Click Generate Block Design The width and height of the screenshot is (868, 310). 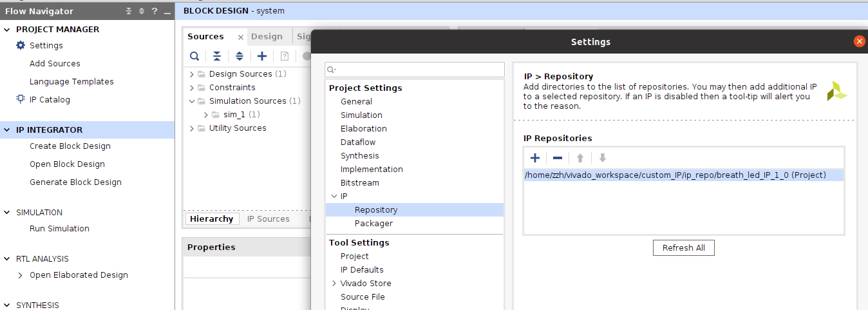(75, 182)
